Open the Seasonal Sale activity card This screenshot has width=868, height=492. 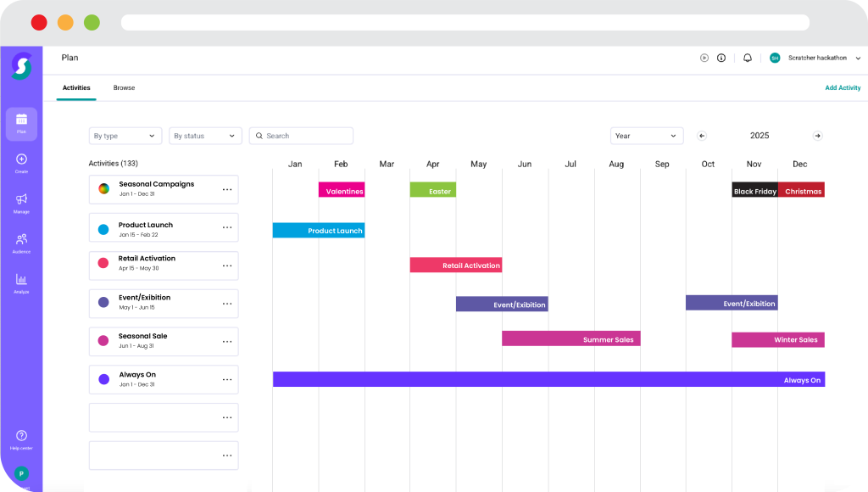click(x=164, y=341)
